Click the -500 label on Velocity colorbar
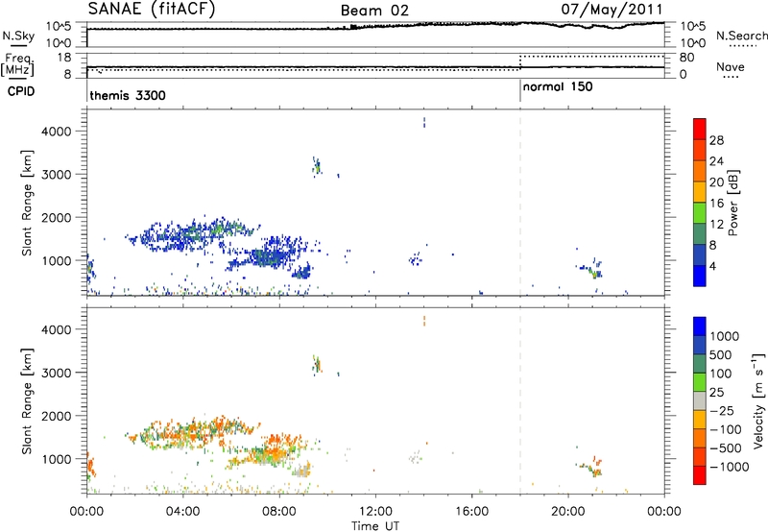768x532 pixels. (726, 447)
